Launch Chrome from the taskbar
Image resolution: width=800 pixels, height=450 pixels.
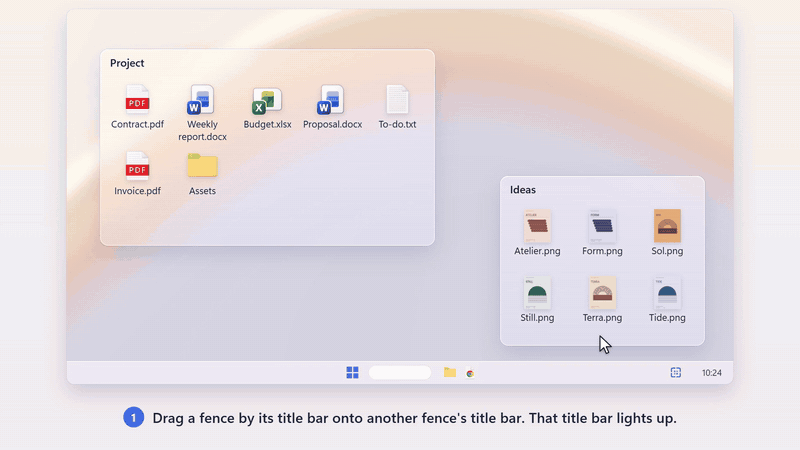point(470,373)
